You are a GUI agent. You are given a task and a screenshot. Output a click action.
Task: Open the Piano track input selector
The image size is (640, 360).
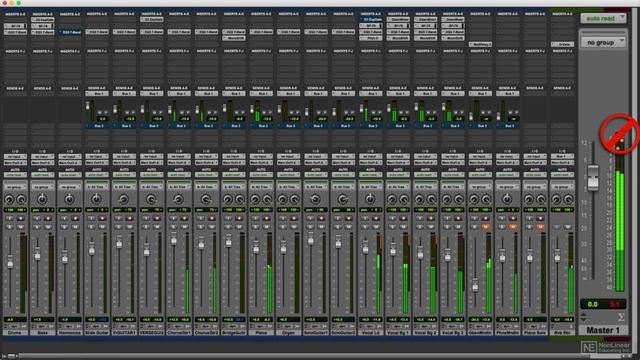[261, 156]
